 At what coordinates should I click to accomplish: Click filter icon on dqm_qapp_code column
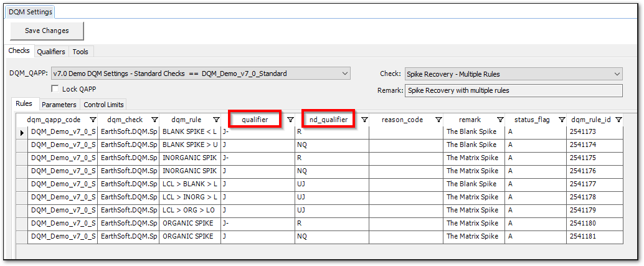[93, 120]
